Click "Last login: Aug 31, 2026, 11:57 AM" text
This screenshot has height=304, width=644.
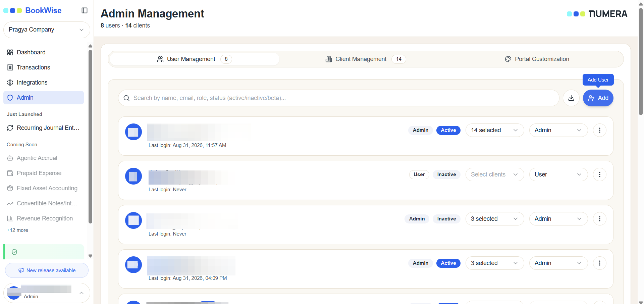(187, 145)
